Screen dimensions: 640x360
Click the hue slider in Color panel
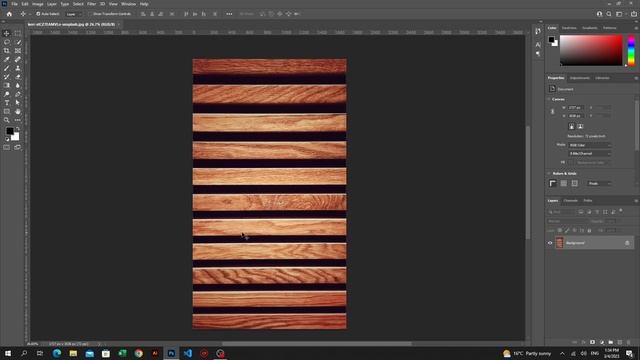[x=631, y=50]
